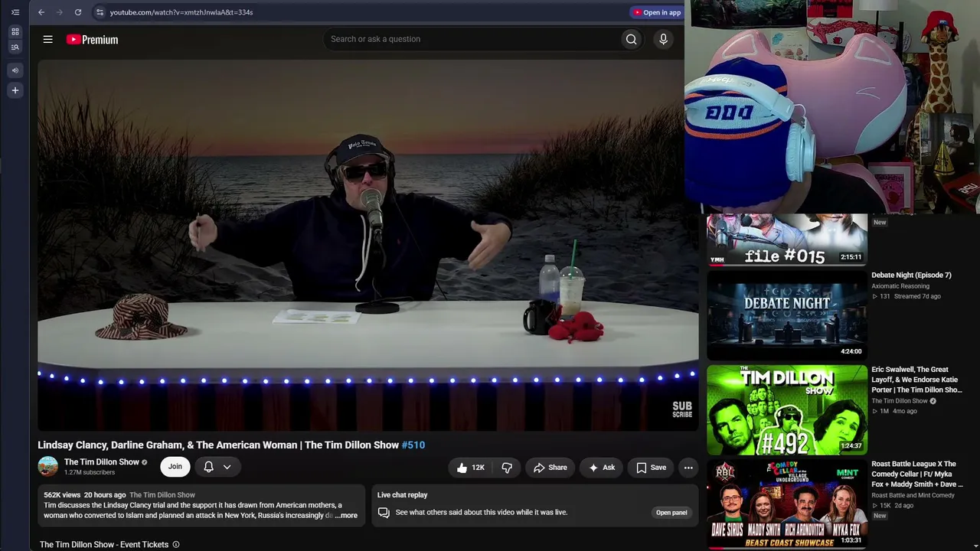This screenshot has height=551, width=980.
Task: Go forward using the browser forward arrow
Action: [x=60, y=12]
